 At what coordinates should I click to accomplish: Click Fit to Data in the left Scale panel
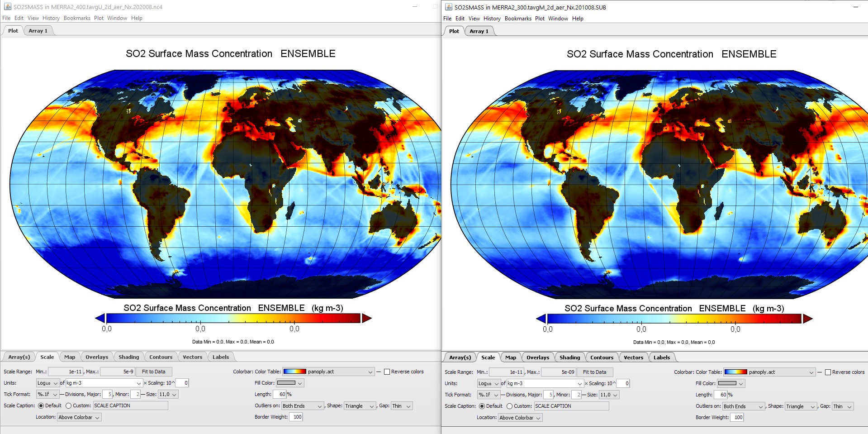154,372
